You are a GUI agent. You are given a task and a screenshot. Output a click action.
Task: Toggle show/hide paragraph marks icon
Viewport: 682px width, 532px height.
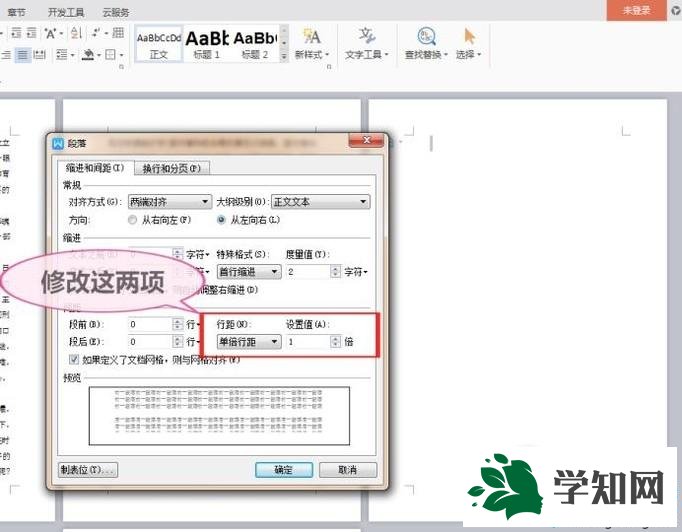(95, 33)
